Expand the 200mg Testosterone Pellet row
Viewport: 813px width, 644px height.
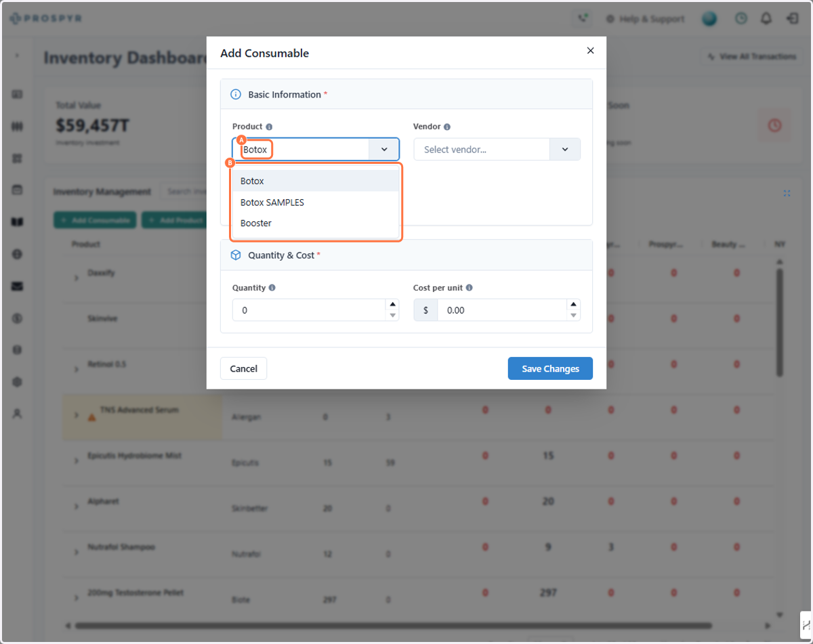point(77,597)
